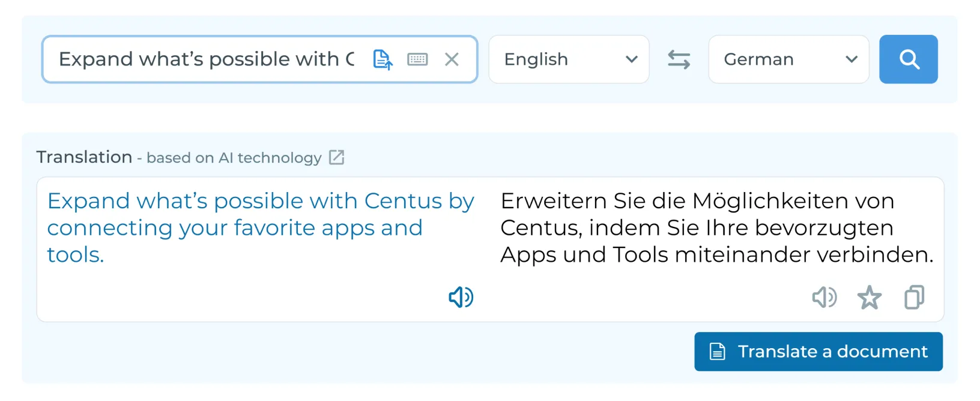This screenshot has width=980, height=401.
Task: Swap English and German languages
Action: 679,59
